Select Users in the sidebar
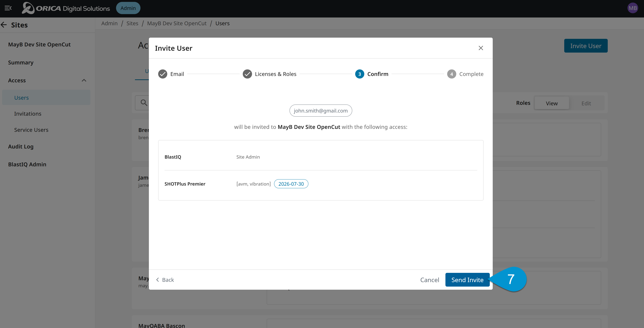Viewport: 644px width, 328px height. pyautogui.click(x=46, y=98)
